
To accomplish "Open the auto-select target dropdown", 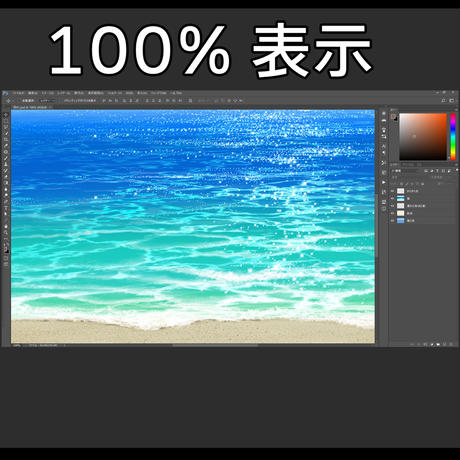I will click(x=47, y=100).
